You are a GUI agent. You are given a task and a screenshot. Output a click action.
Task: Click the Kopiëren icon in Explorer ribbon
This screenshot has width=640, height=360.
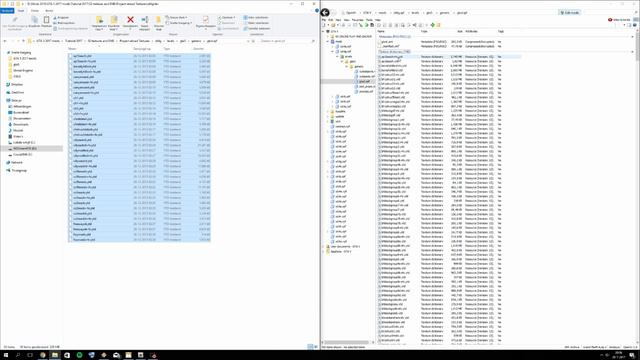(34, 20)
